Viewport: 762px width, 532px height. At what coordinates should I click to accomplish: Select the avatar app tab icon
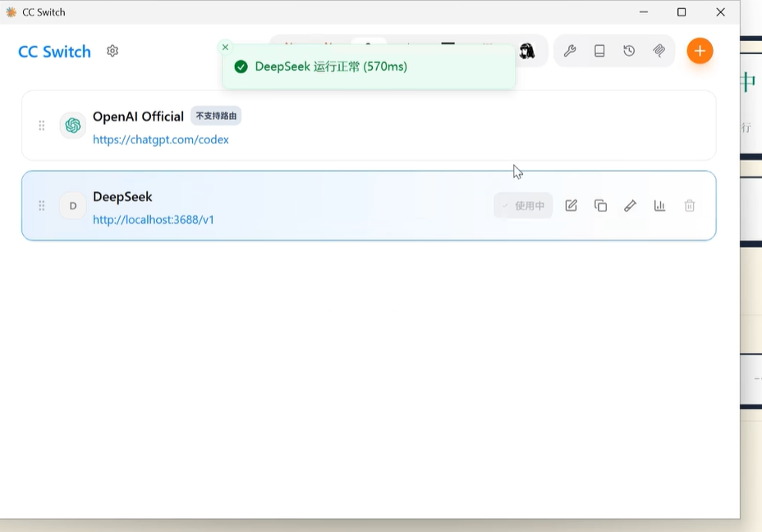click(527, 51)
